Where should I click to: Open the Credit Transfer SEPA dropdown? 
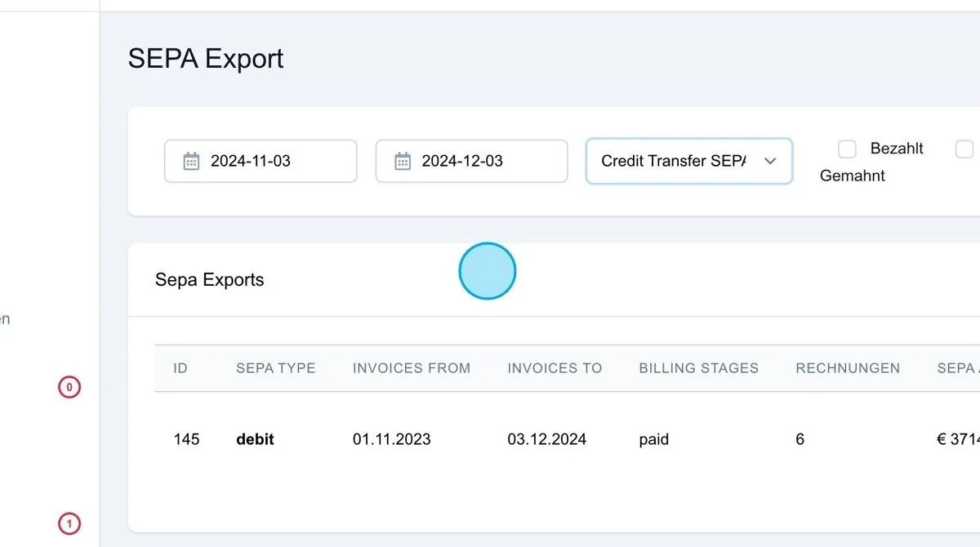689,161
